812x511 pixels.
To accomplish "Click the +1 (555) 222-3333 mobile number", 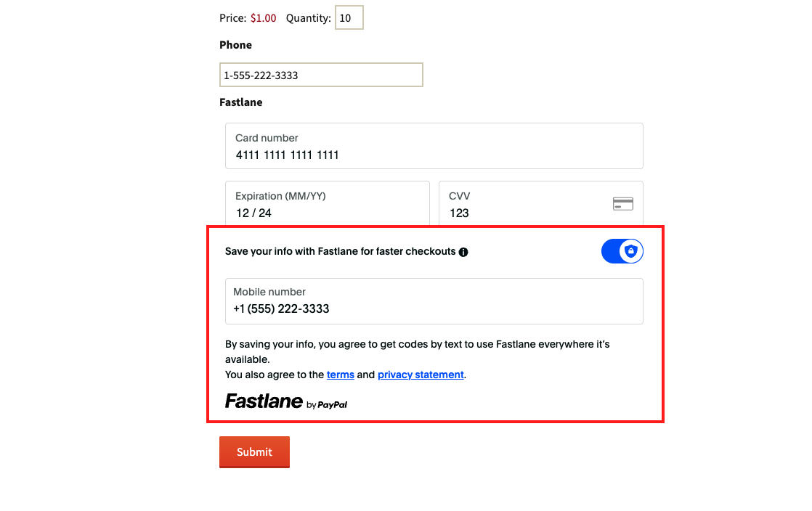I will 280,308.
